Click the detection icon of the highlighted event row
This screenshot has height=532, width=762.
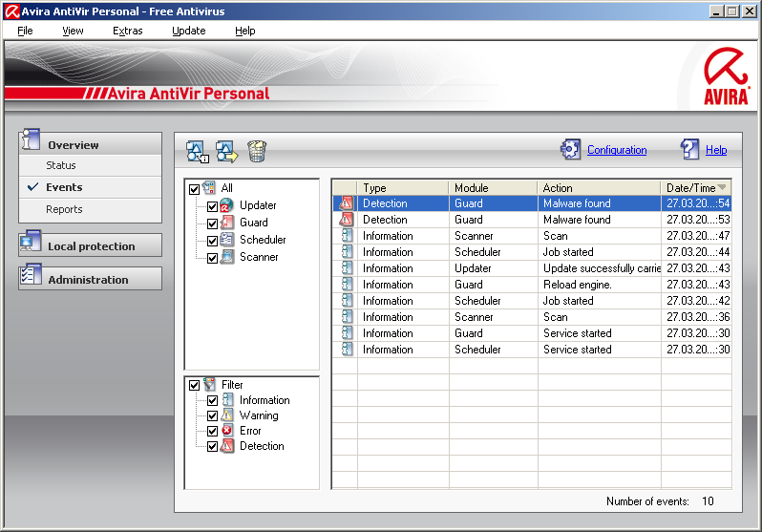pyautogui.click(x=346, y=202)
